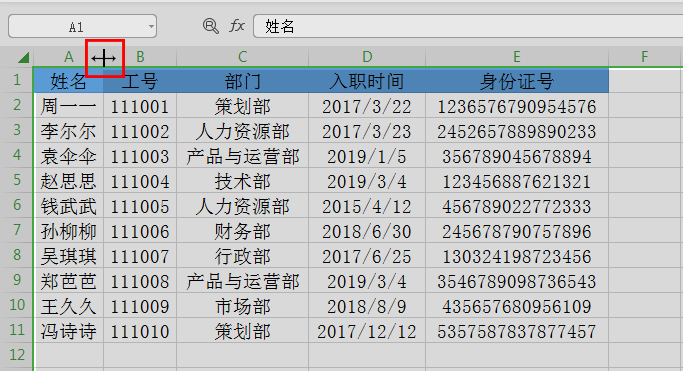Select the 工号 header cell
Image resolution: width=683 pixels, height=371 pixels.
(140, 81)
